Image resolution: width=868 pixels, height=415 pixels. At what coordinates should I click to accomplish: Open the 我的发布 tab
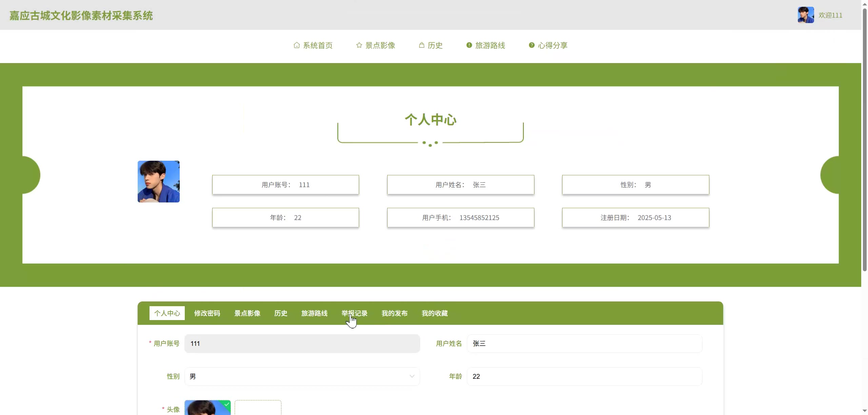(x=394, y=313)
